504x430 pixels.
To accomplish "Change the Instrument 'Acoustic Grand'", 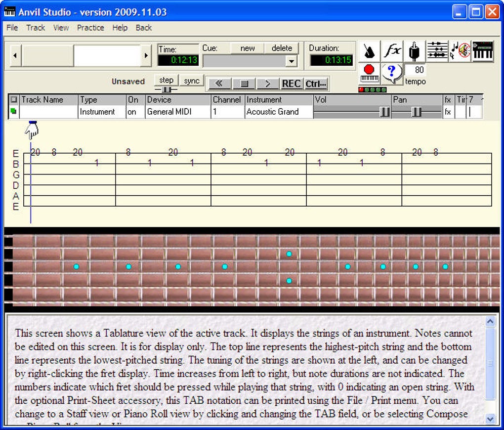I will click(278, 112).
